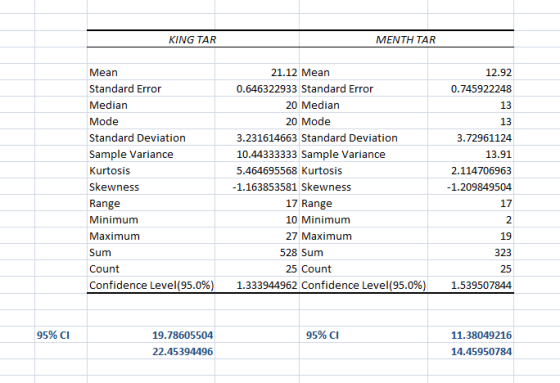Select confidence level value 1.333944962
The image size is (560, 383).
[x=266, y=285]
